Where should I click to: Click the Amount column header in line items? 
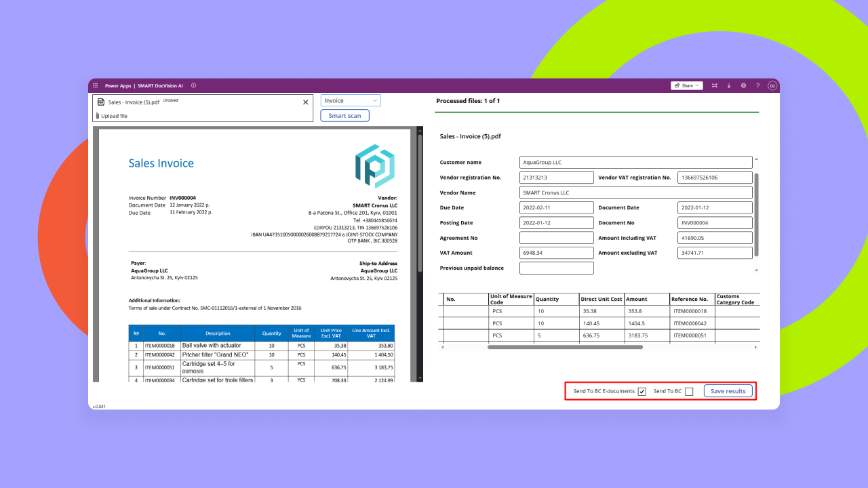click(647, 300)
